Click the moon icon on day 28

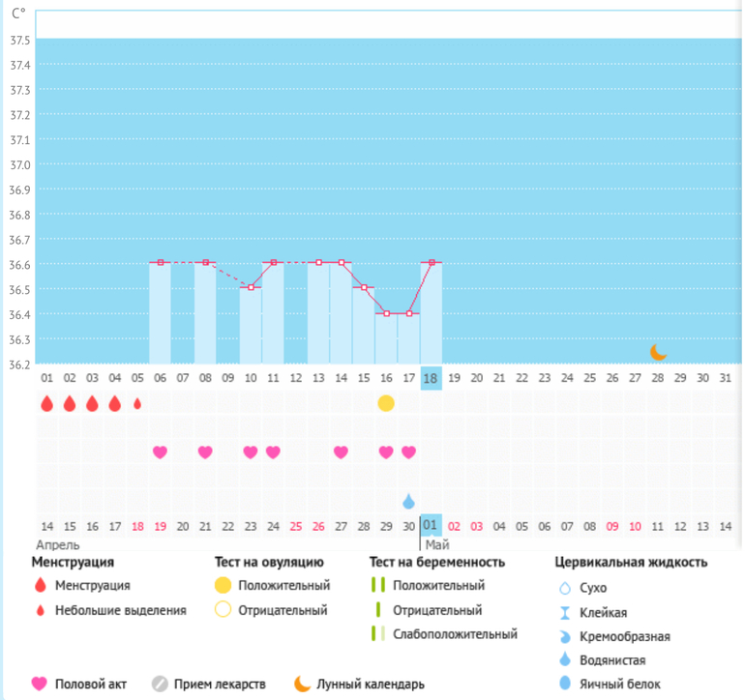(x=658, y=352)
